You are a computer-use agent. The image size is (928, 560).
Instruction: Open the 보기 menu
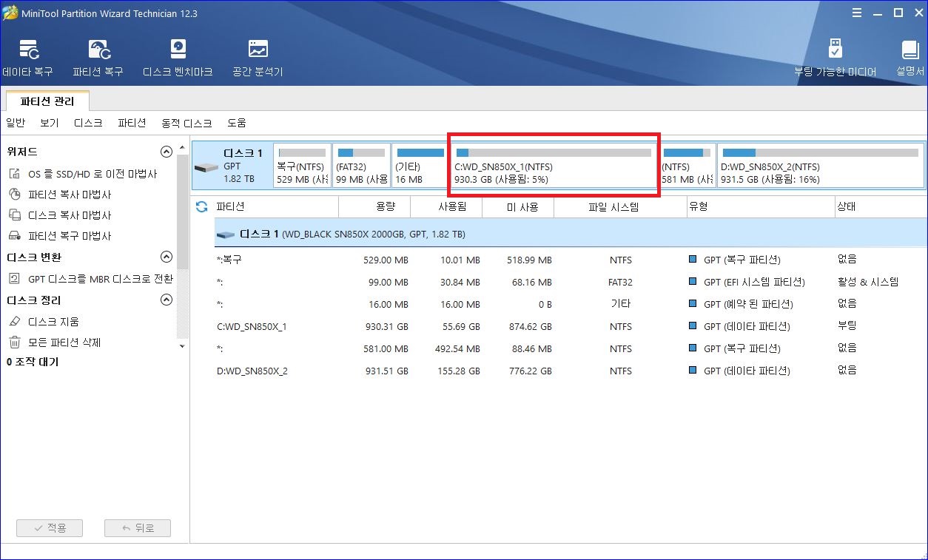tap(50, 123)
